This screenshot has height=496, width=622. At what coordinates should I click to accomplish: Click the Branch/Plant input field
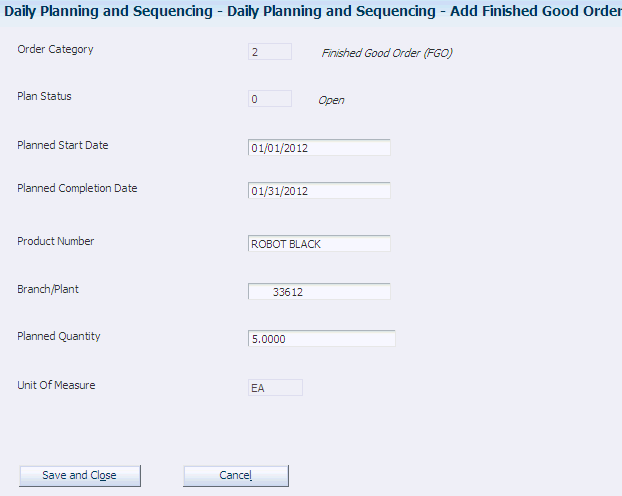pos(319,292)
